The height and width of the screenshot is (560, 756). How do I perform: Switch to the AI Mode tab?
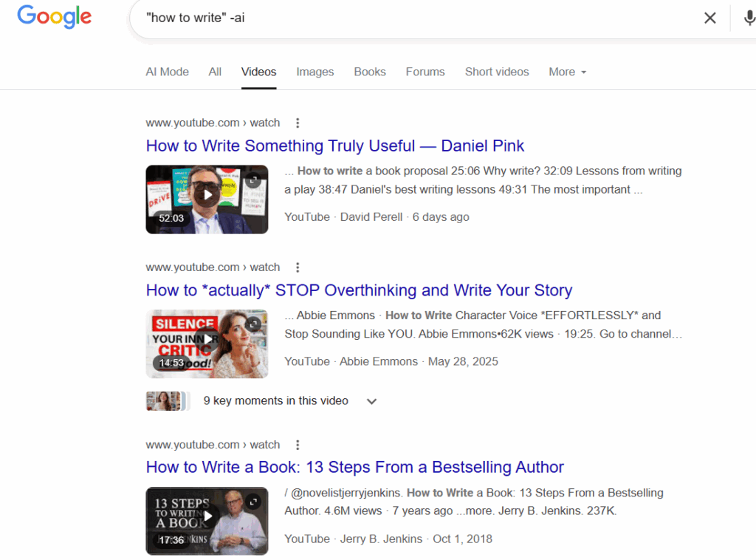point(167,72)
